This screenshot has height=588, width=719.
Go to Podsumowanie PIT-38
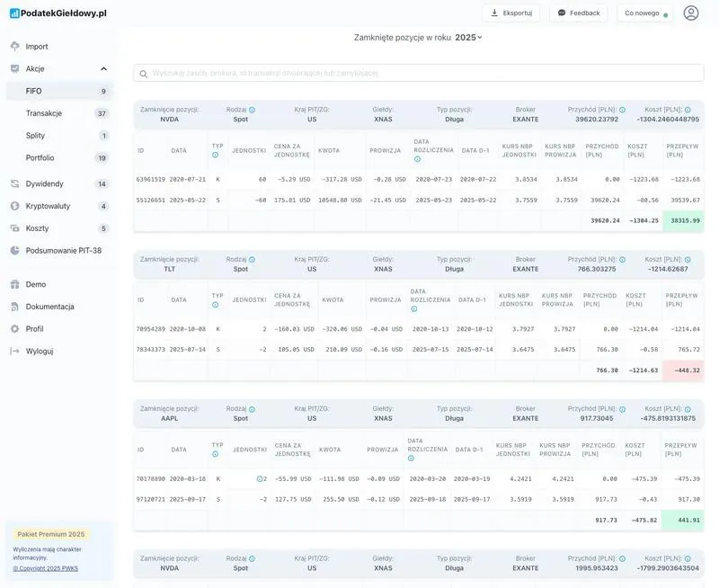pyautogui.click(x=63, y=251)
